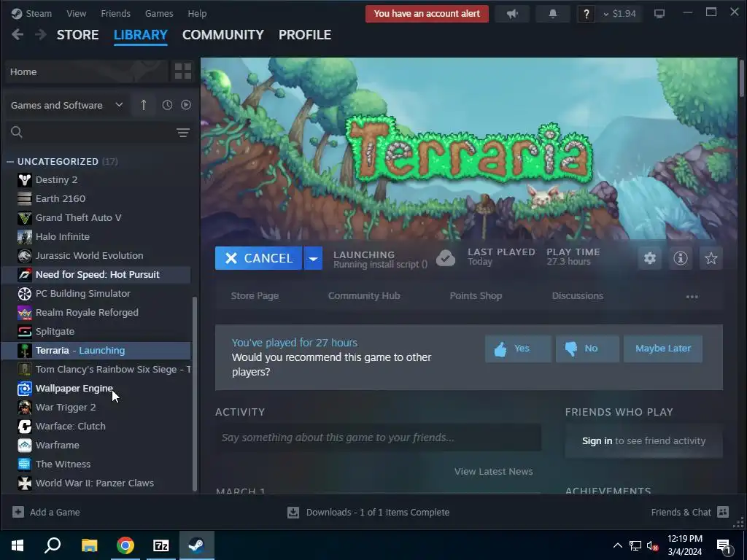Switch to the COMMUNITY tab

pyautogui.click(x=222, y=35)
